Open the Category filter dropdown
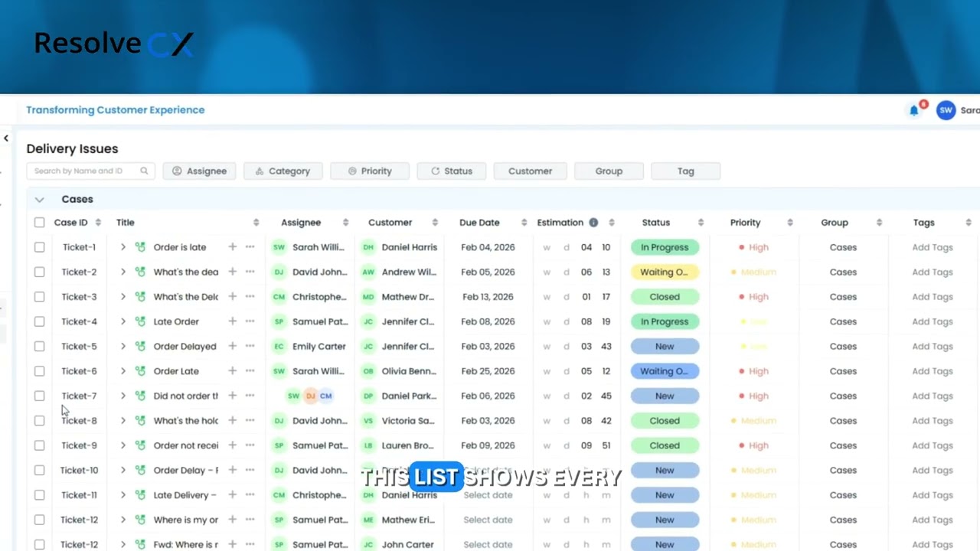 [x=283, y=171]
